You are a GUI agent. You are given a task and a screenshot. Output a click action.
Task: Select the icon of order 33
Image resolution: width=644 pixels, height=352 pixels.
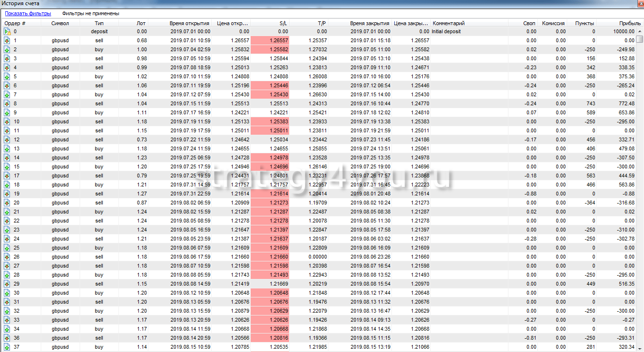point(7,320)
